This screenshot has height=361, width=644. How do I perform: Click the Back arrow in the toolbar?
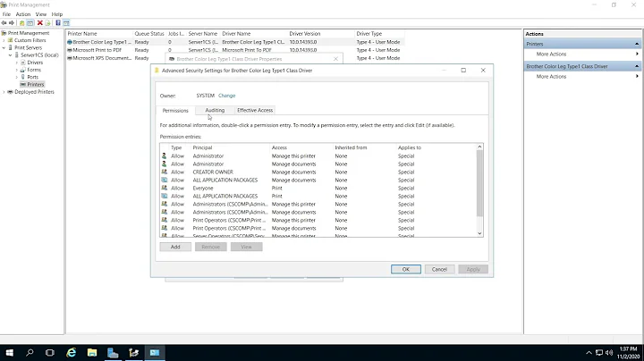4,23
